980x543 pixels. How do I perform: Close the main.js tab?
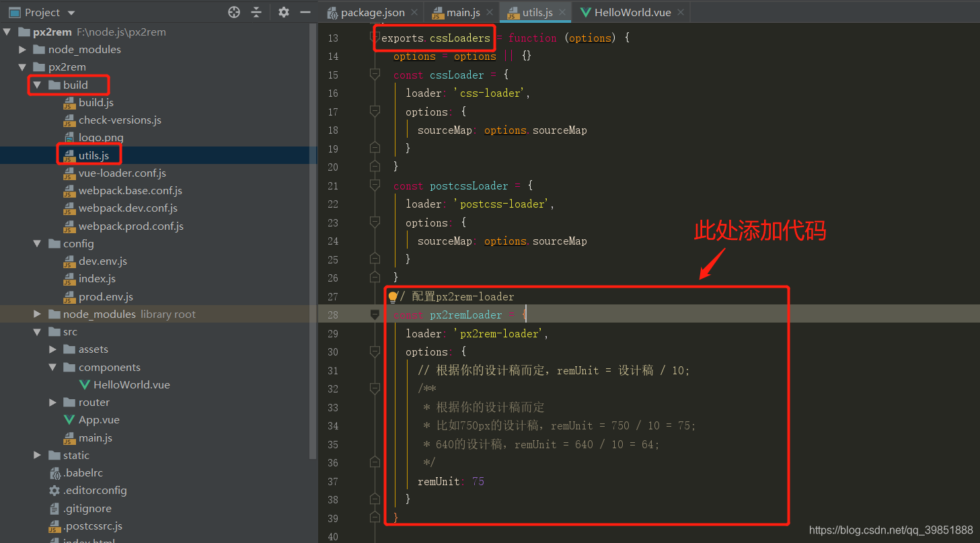coord(489,12)
